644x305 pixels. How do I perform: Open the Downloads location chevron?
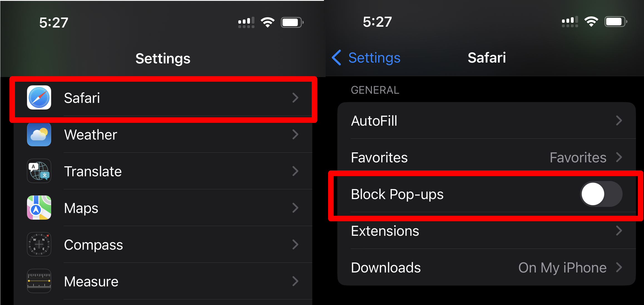click(x=619, y=267)
